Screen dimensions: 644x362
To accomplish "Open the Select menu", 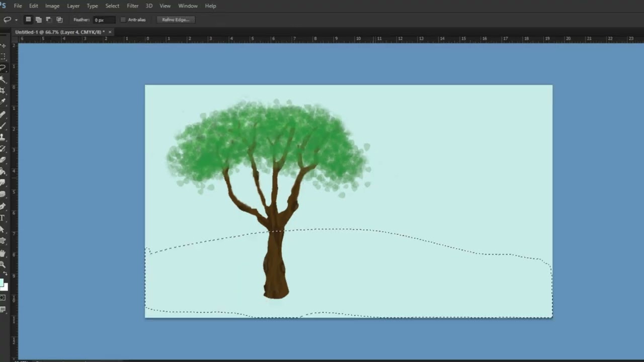I will pos(112,6).
